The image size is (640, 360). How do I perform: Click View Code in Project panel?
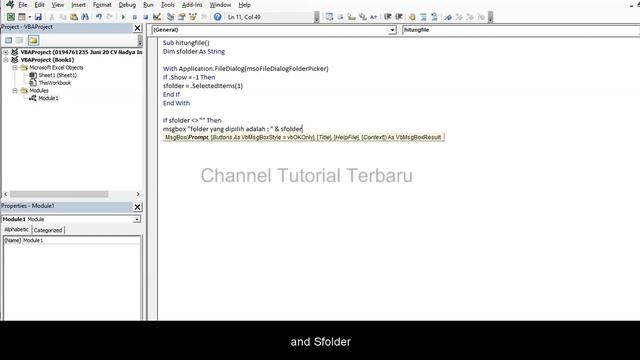point(9,40)
